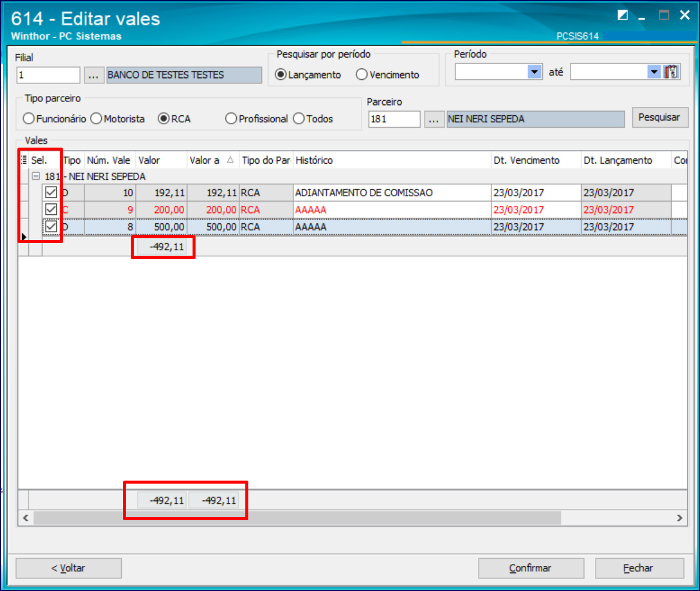Viewport: 700px width, 591px height.
Task: Select the 500,00 Valor cell in row 8
Action: [161, 226]
